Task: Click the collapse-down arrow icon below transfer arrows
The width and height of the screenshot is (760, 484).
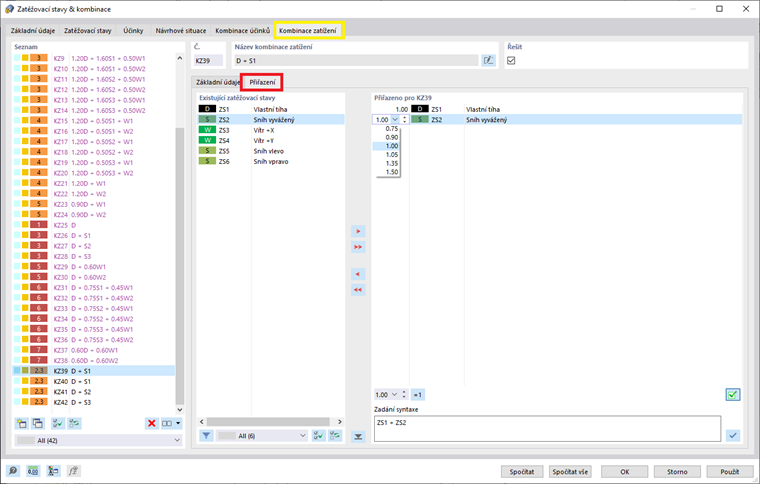Action: [x=358, y=437]
